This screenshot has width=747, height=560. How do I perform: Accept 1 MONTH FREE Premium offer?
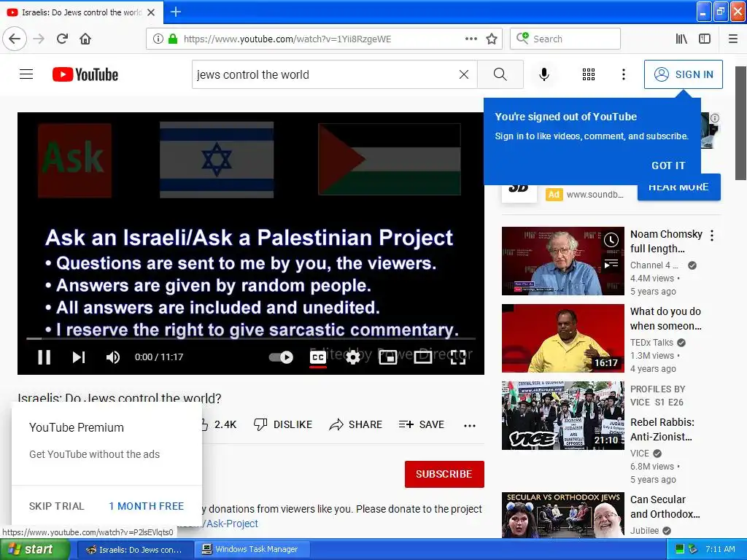(146, 506)
